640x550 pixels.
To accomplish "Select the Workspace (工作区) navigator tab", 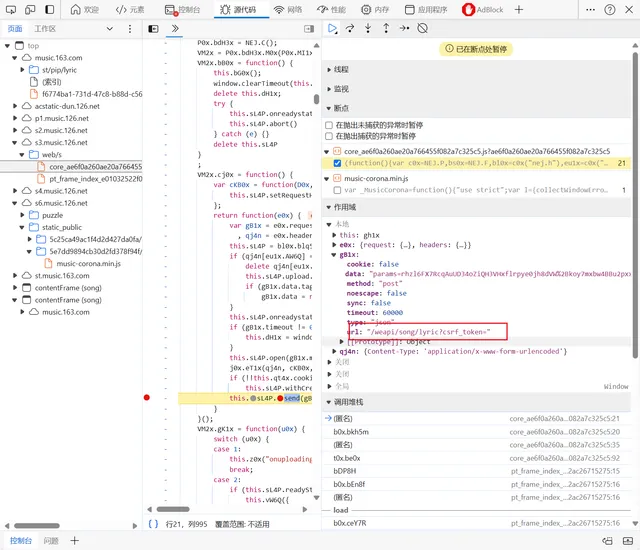I will click(x=45, y=29).
